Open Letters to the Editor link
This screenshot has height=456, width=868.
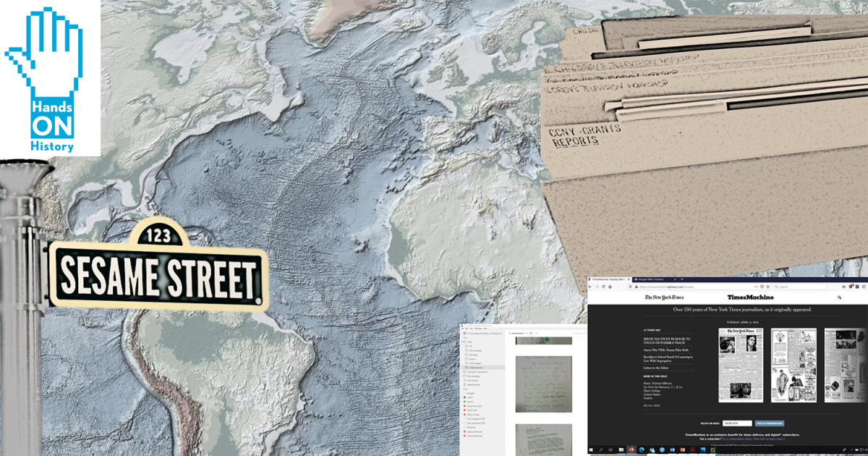click(656, 369)
